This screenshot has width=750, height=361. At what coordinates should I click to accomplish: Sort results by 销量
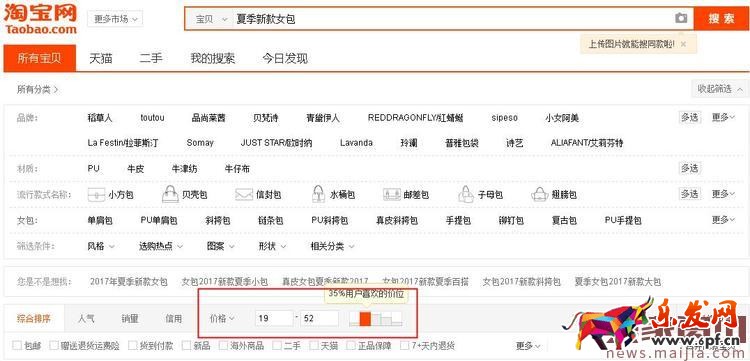click(x=130, y=318)
